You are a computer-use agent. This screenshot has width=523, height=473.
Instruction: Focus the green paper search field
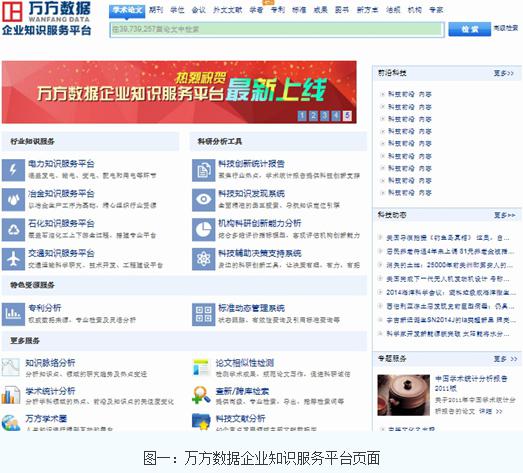pos(277,29)
